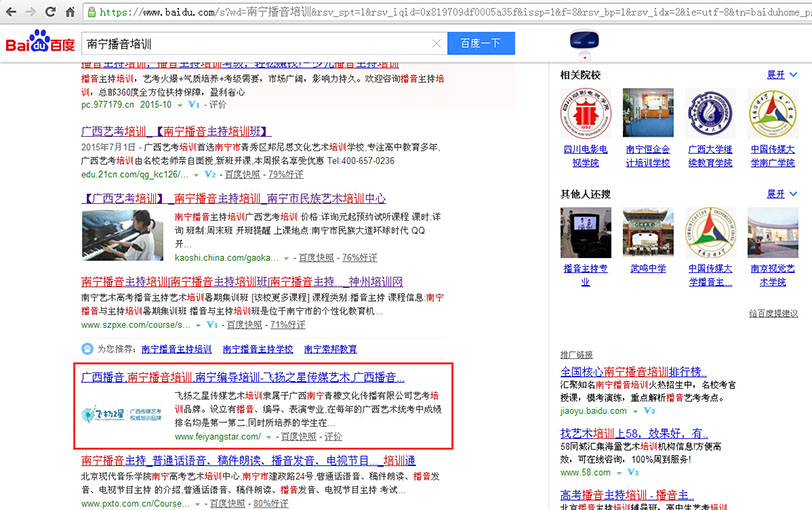Click the Baidu logo
Viewport: 812px width, 510px height.
[x=40, y=42]
